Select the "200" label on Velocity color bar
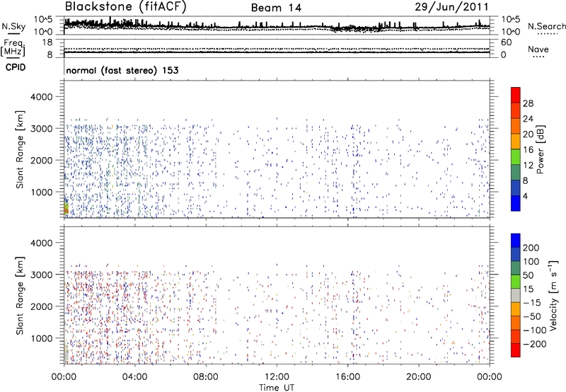Viewport: 566px width, 392px height. (x=531, y=248)
